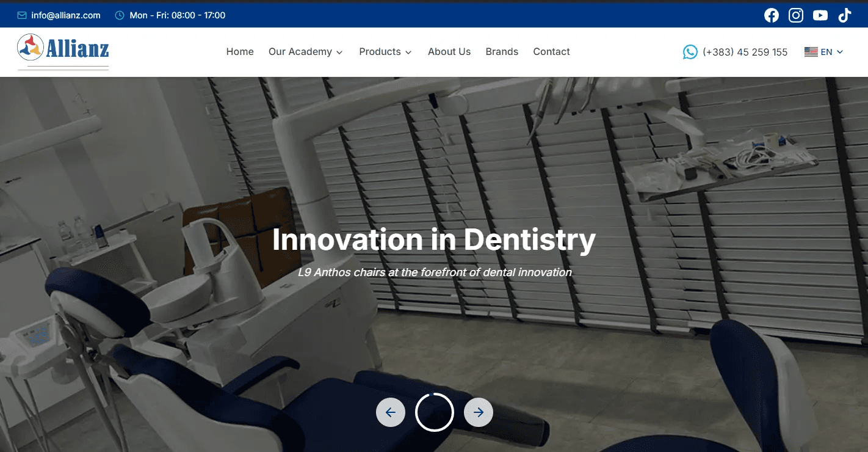Click the circular slide progress indicator
868x452 pixels.
point(435,412)
